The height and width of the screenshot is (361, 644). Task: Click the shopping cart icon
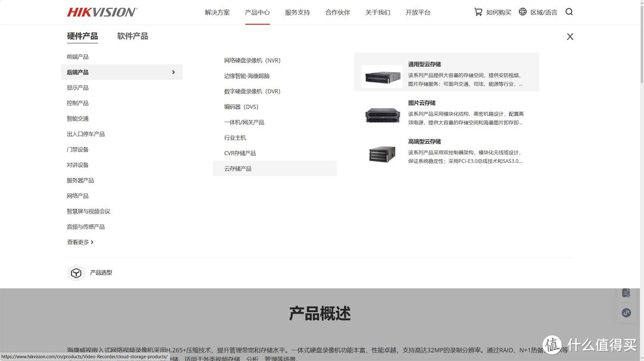[478, 12]
